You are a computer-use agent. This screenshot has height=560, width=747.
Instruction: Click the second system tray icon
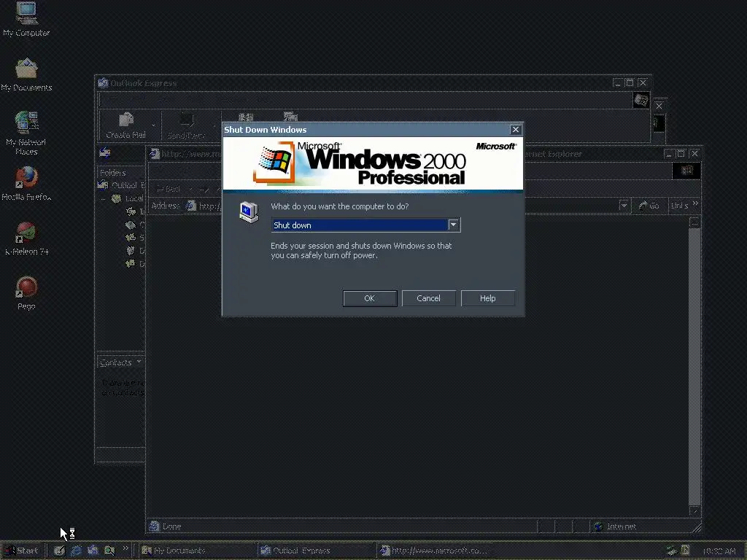click(686, 551)
